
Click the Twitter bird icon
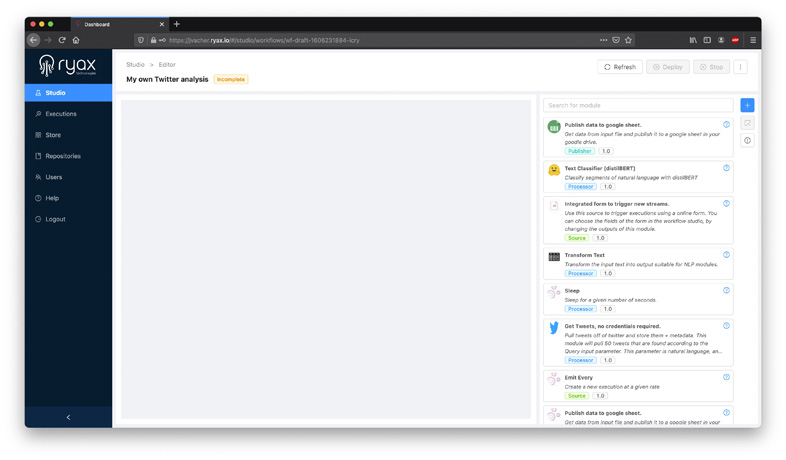[x=554, y=328]
